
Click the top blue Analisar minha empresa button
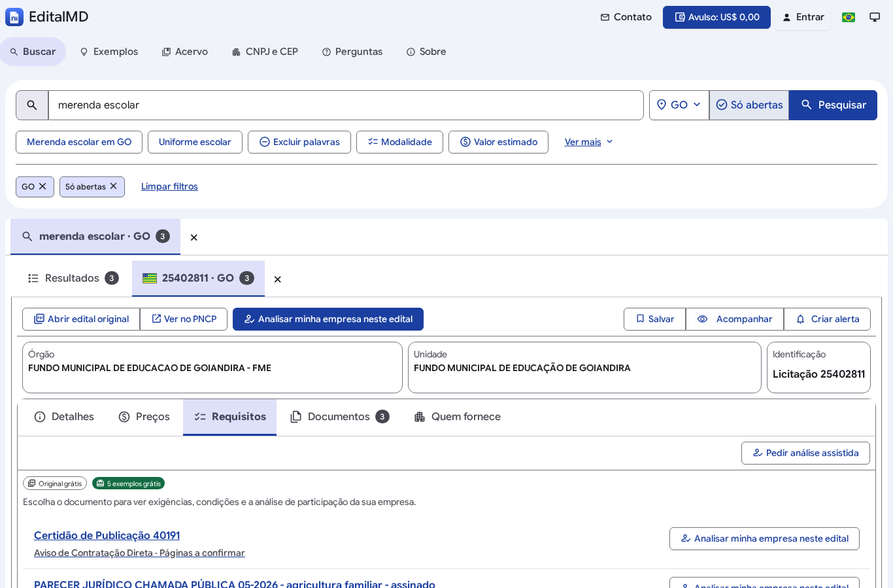(328, 319)
